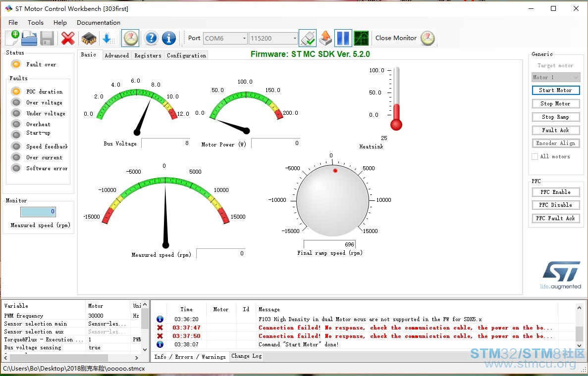Image resolution: width=588 pixels, height=376 pixels.
Task: Open the Help menu
Action: [60, 22]
